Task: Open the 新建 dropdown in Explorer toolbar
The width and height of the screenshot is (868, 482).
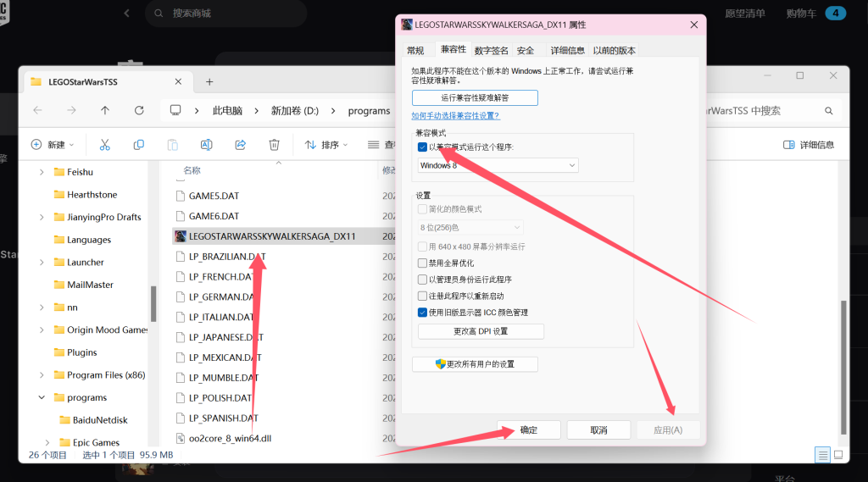Action: pos(53,145)
